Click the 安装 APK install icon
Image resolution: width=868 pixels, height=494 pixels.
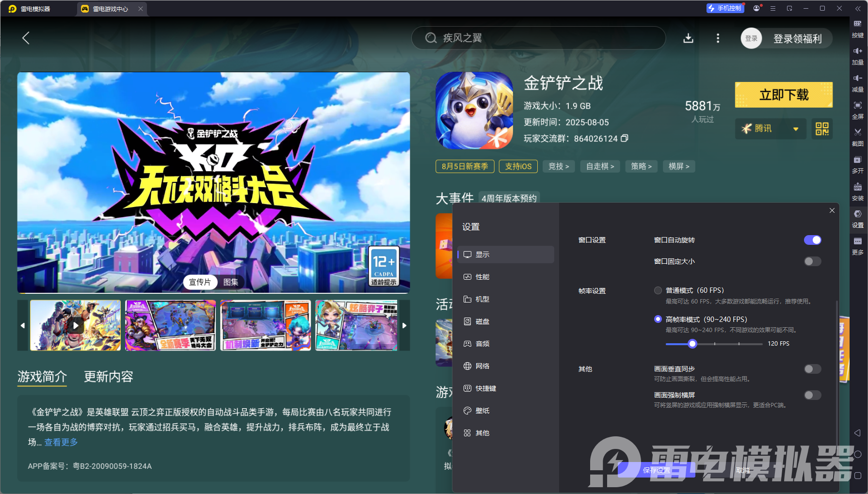click(858, 191)
